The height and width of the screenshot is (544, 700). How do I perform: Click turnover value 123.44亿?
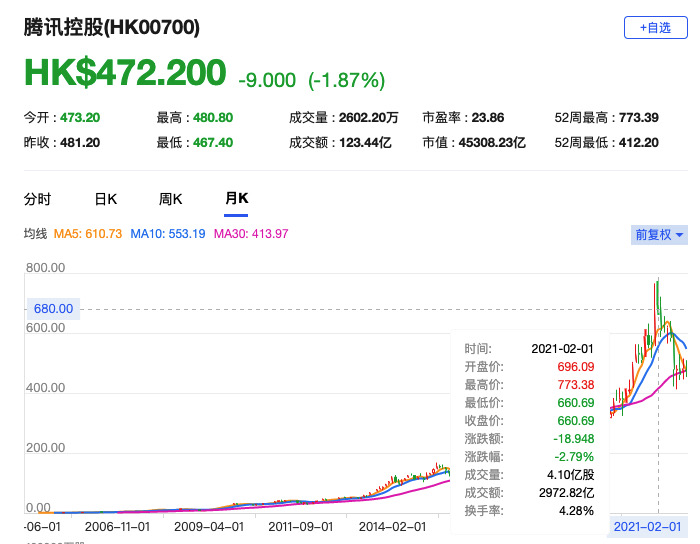click(365, 143)
